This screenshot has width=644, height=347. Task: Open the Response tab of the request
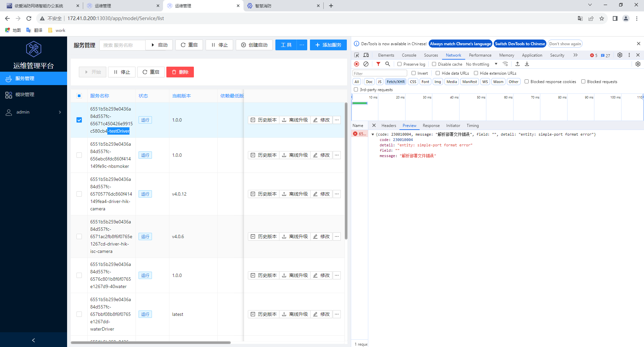coord(431,126)
